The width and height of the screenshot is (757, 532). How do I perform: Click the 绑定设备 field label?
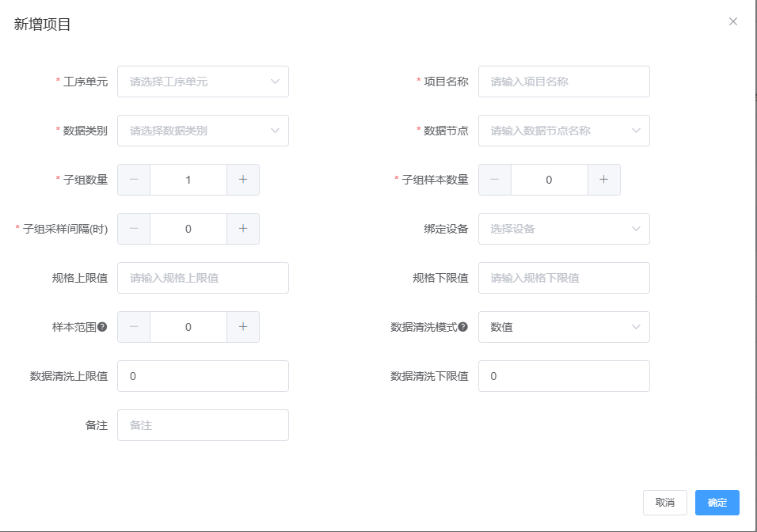pos(446,229)
